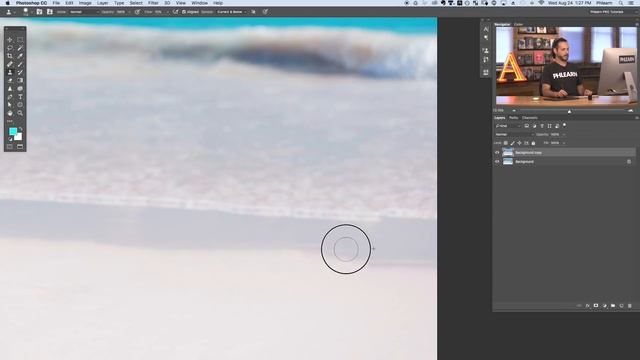Open the layer Opacity dropdown
The height and width of the screenshot is (360, 640).
pos(564,134)
